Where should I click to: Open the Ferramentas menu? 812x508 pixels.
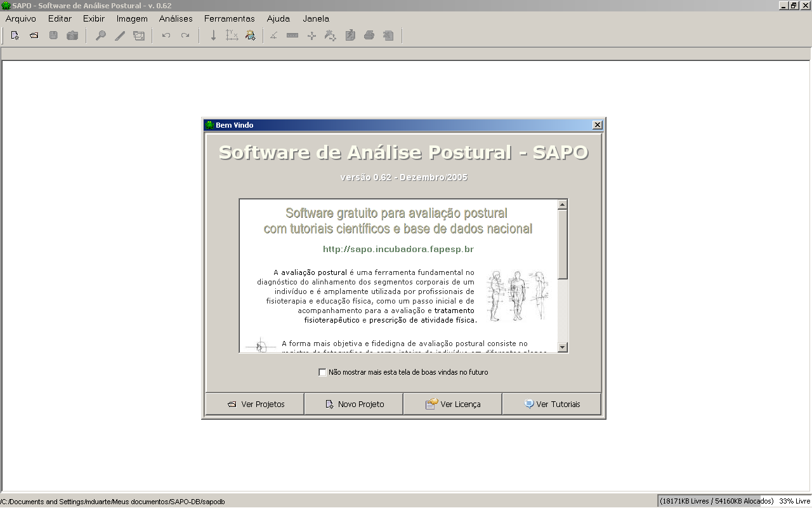(x=230, y=18)
